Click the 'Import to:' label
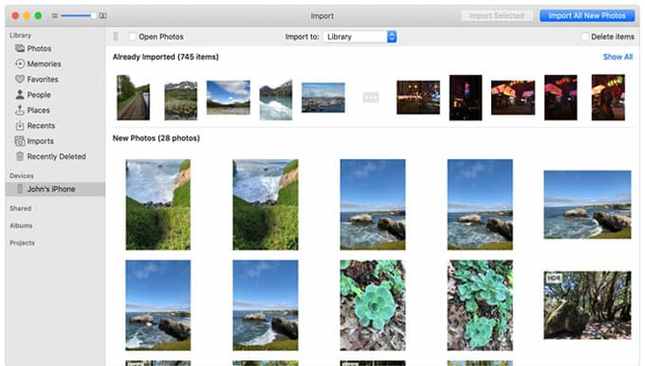The height and width of the screenshot is (366, 645). pos(302,37)
